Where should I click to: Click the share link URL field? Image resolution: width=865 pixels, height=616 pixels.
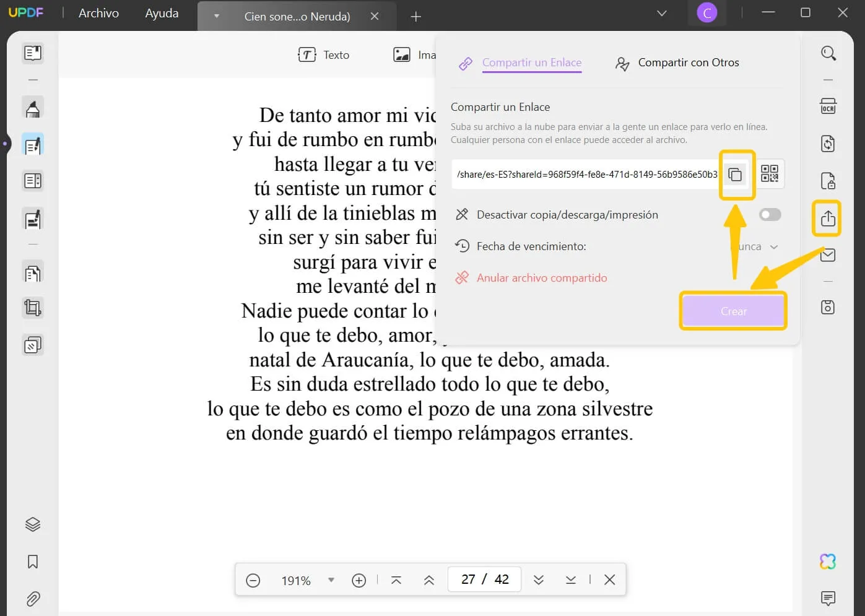point(587,175)
